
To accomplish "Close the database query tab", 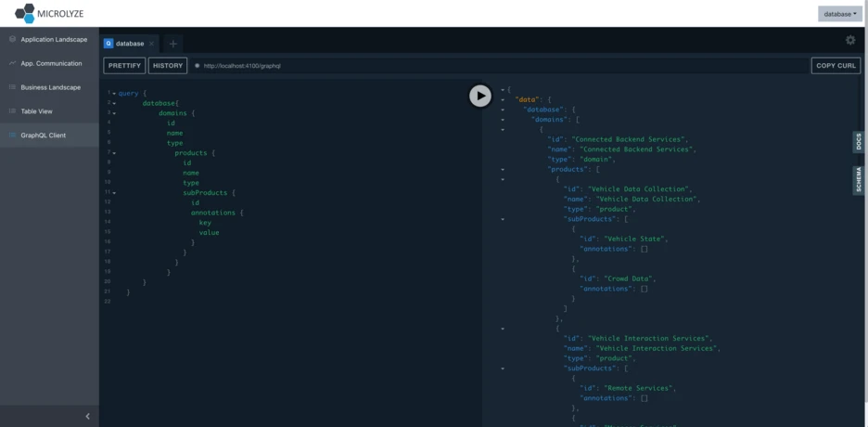I will [152, 44].
